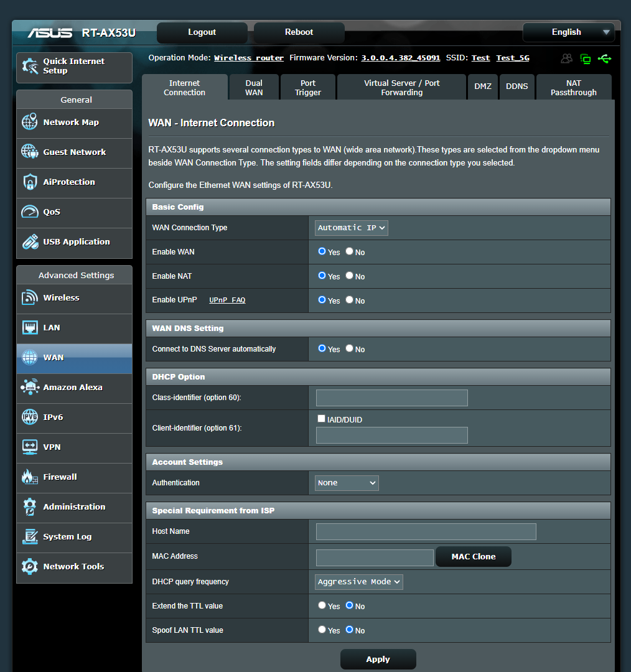Open the VPN settings icon

click(30, 447)
